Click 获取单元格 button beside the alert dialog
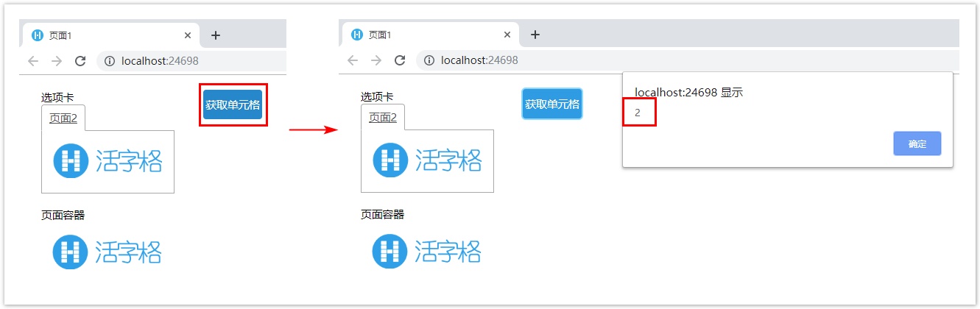The height and width of the screenshot is (309, 980). tap(552, 104)
